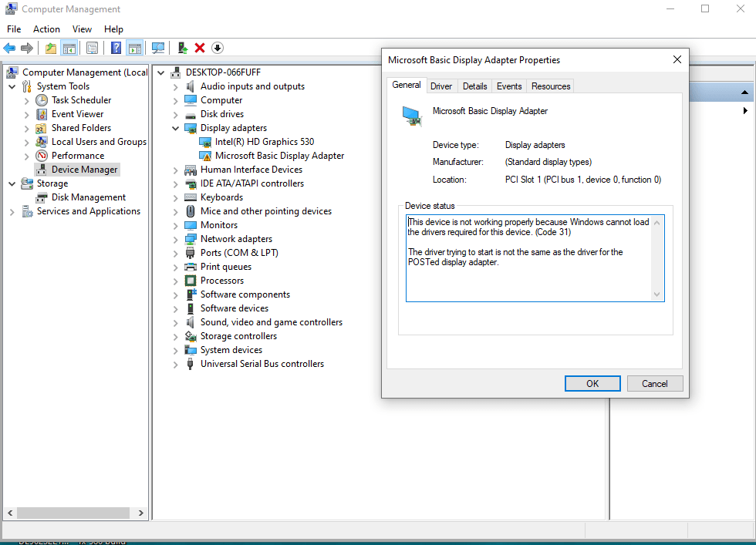756x545 pixels.
Task: Click the Properties toolbar icon
Action: tap(92, 48)
